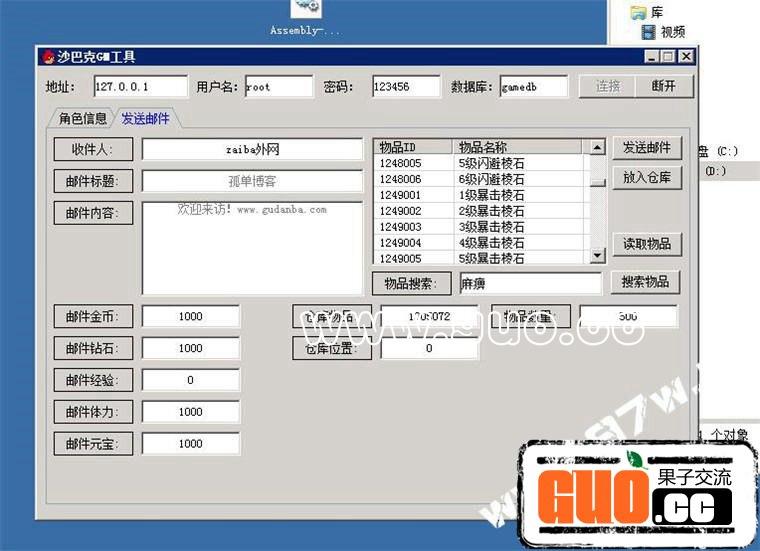The height and width of the screenshot is (551, 760).
Task: Click the 邮件金币 label button
Action: [x=93, y=316]
